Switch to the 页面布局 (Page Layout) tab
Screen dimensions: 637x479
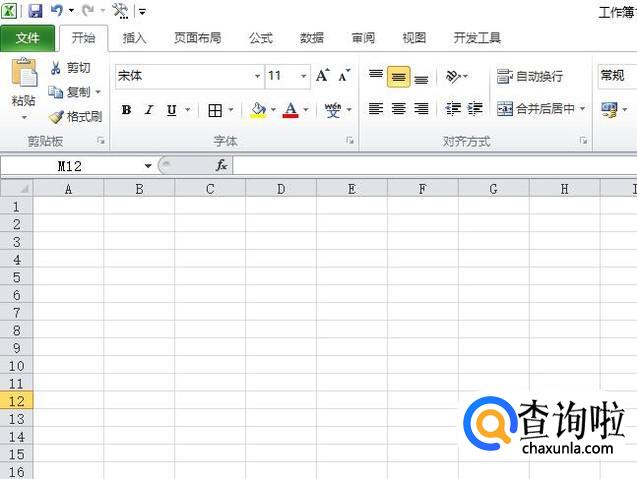pyautogui.click(x=197, y=38)
